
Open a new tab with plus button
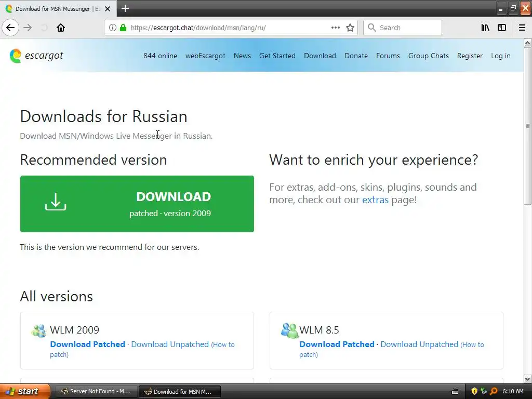tap(125, 8)
